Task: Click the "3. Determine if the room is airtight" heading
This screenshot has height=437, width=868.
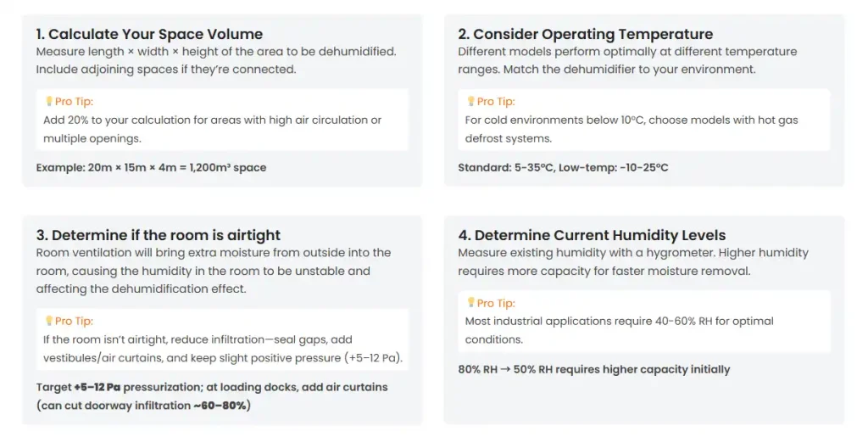Action: tap(158, 235)
